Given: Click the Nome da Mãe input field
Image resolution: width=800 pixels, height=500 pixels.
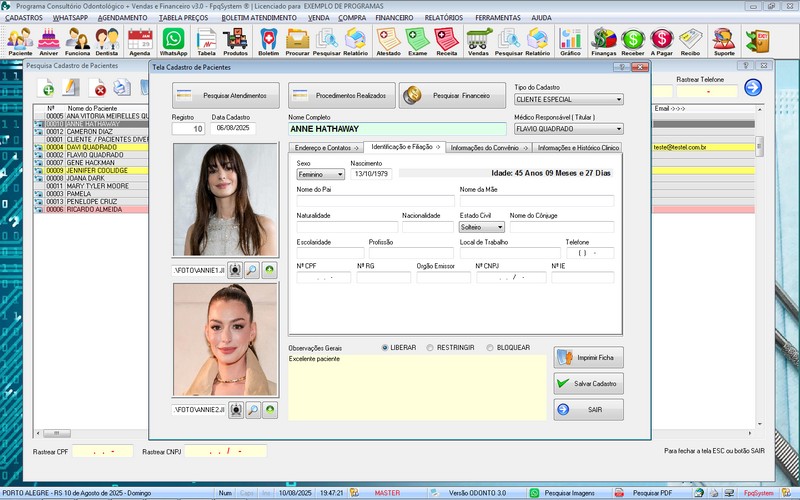Looking at the screenshot, I should pos(536,201).
